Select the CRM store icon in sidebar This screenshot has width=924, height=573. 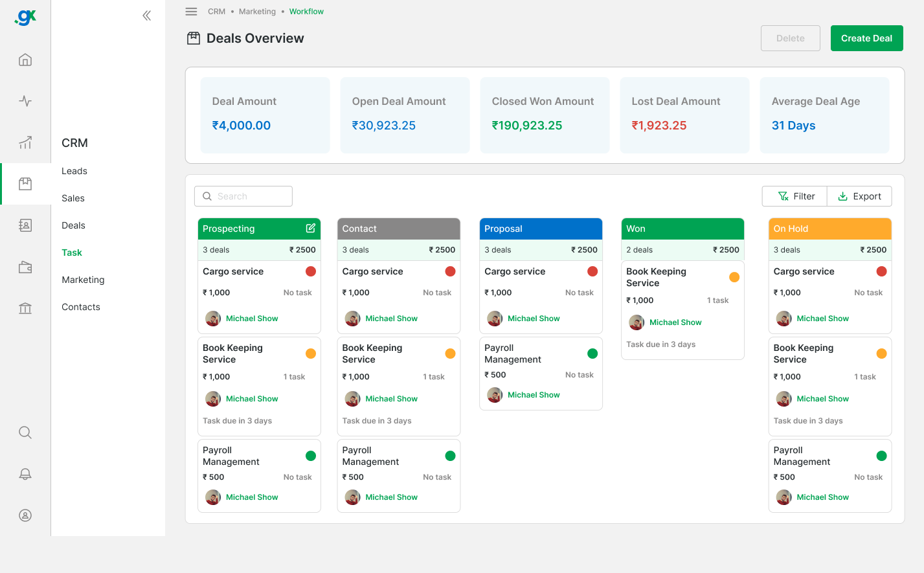25,184
